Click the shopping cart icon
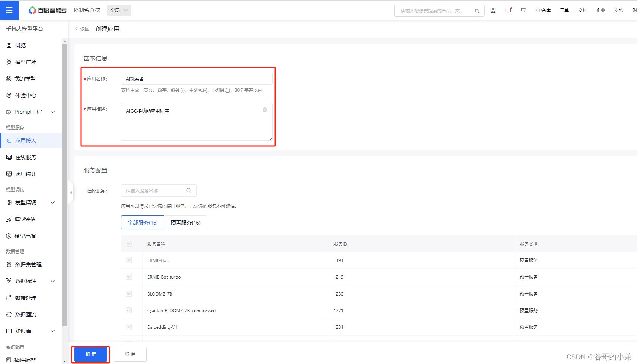637x364 pixels. pyautogui.click(x=523, y=10)
